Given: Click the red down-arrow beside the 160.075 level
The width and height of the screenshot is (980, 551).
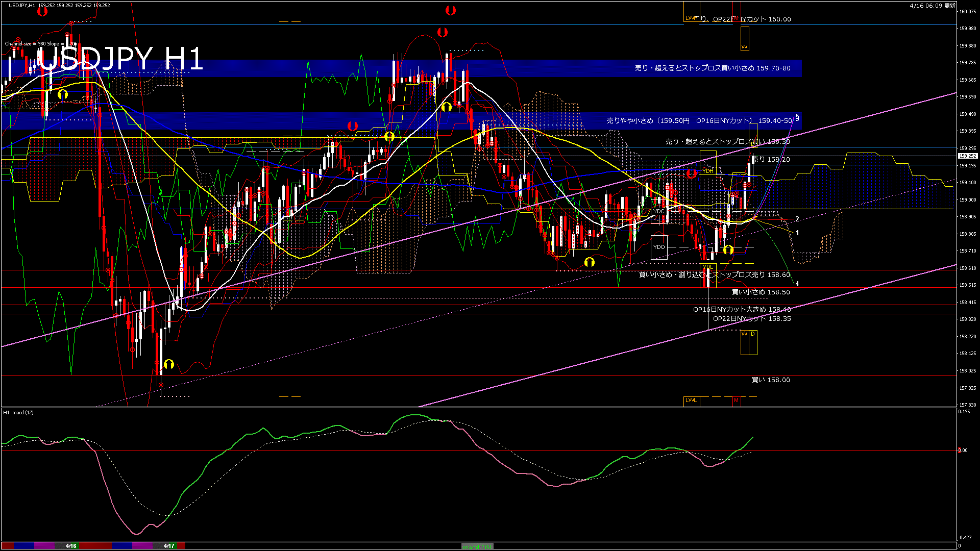Looking at the screenshot, I should click(x=450, y=10).
